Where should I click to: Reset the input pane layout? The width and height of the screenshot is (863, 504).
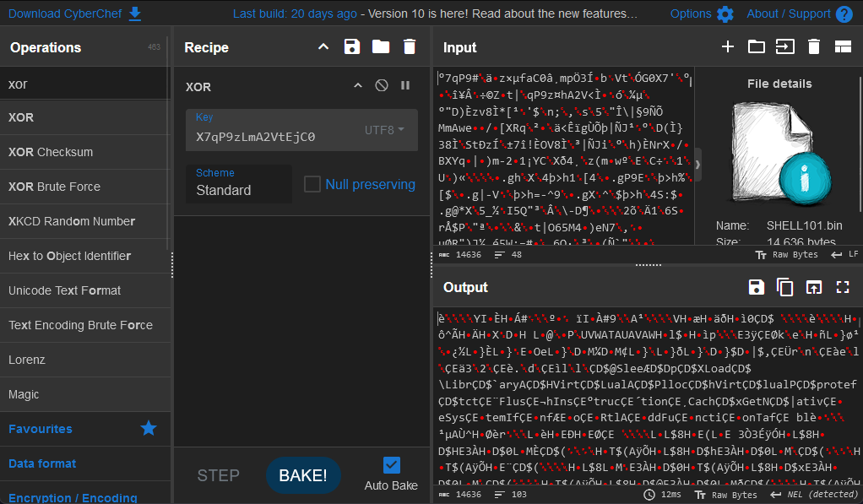point(842,47)
